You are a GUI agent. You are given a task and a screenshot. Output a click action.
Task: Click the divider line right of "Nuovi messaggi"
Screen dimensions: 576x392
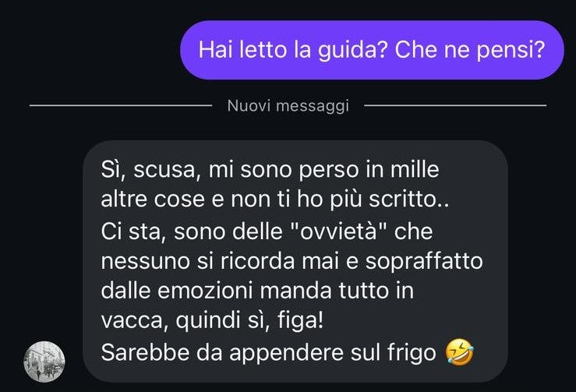[455, 106]
